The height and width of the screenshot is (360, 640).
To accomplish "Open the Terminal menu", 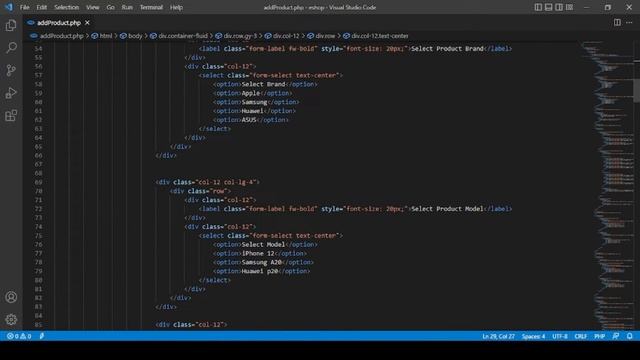I will [x=151, y=7].
